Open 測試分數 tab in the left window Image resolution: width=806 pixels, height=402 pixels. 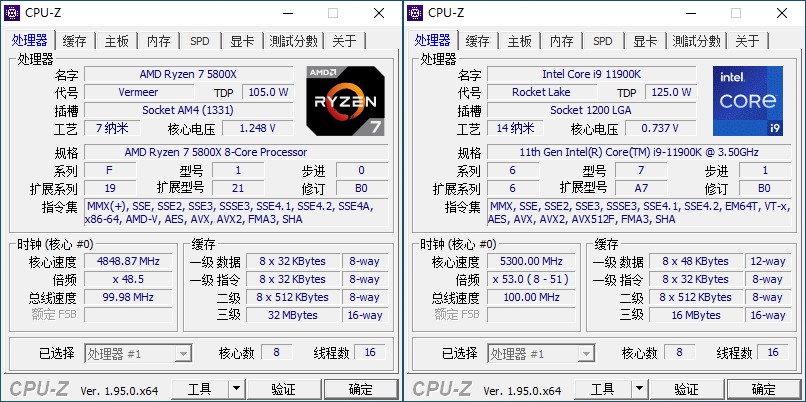294,41
